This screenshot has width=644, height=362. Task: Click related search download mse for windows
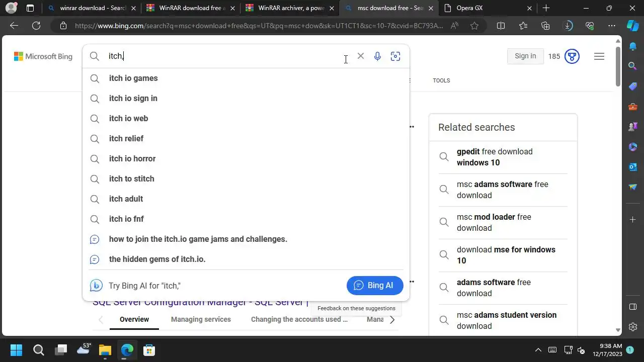tap(503, 255)
